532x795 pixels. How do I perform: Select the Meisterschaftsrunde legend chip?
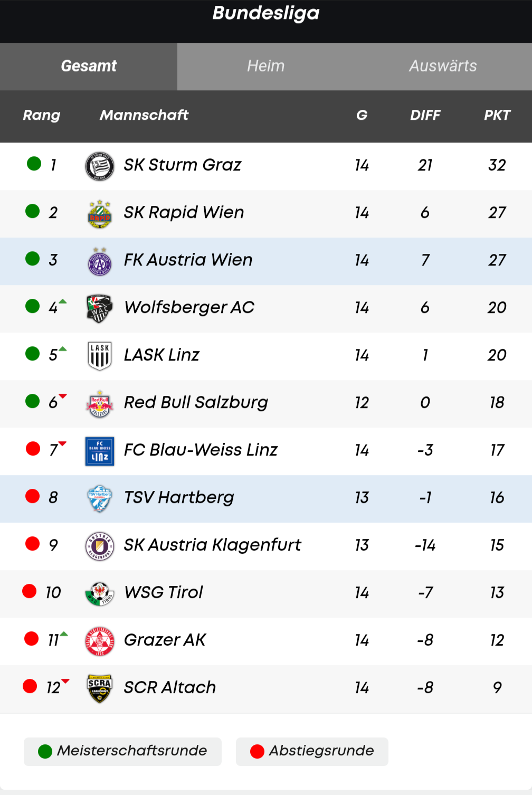click(x=122, y=751)
